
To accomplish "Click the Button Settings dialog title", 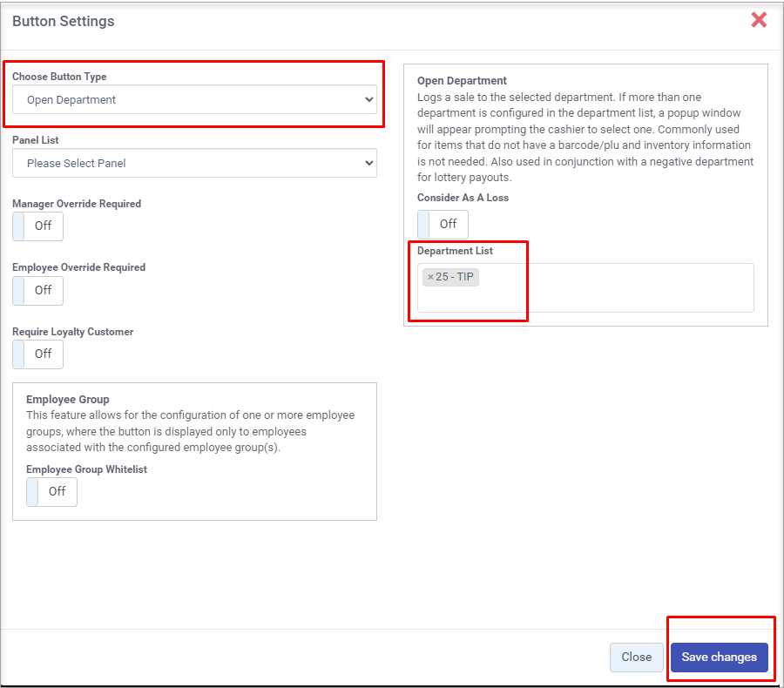I will coord(63,21).
